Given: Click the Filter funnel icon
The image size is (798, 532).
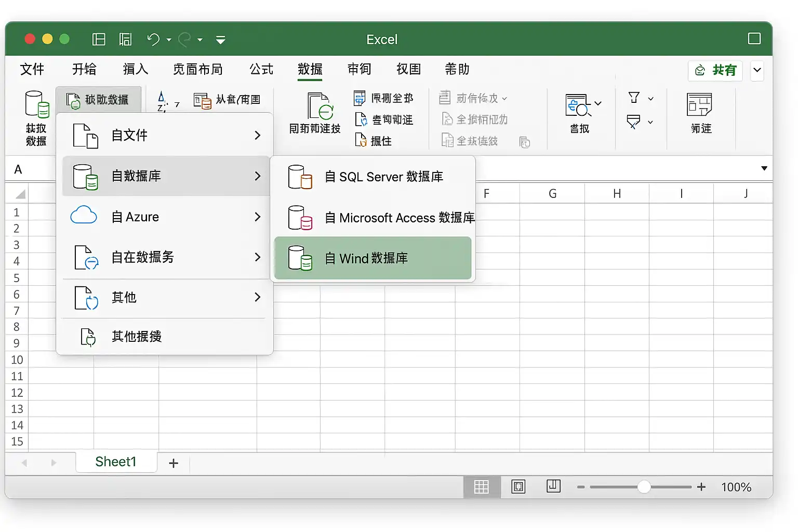Looking at the screenshot, I should coord(634,97).
